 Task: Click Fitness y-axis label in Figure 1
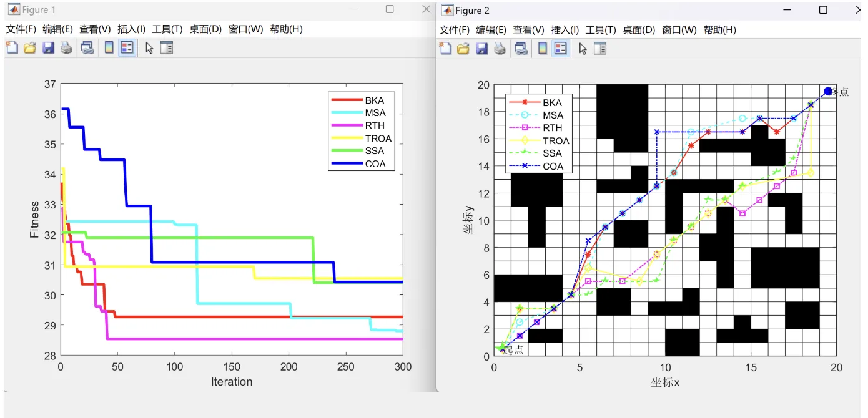click(x=35, y=219)
